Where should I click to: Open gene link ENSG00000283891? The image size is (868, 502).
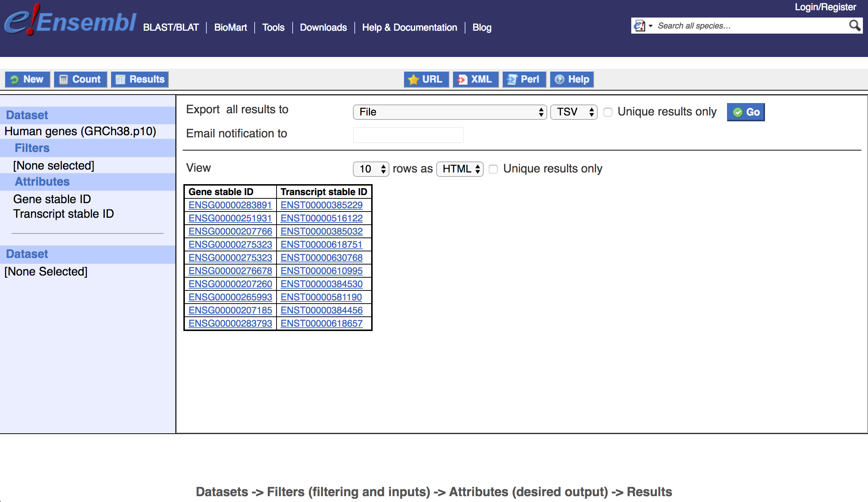(x=230, y=205)
